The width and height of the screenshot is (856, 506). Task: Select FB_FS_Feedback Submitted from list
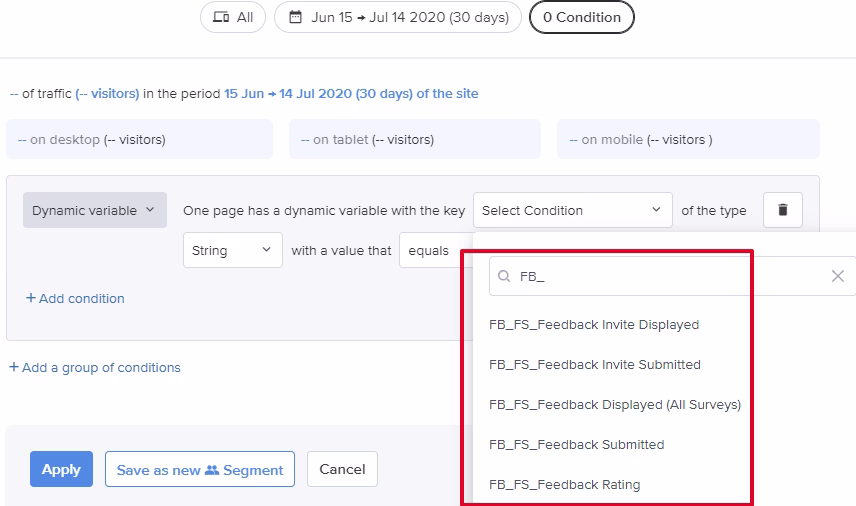576,444
